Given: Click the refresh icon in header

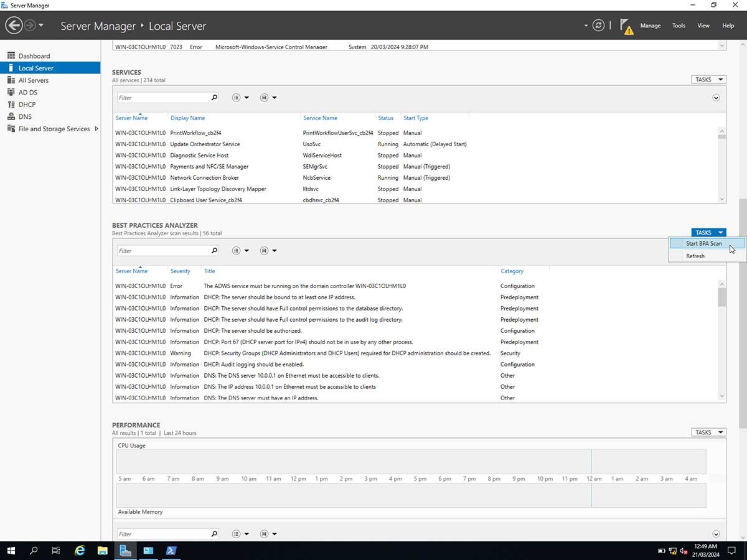Looking at the screenshot, I should pos(598,26).
